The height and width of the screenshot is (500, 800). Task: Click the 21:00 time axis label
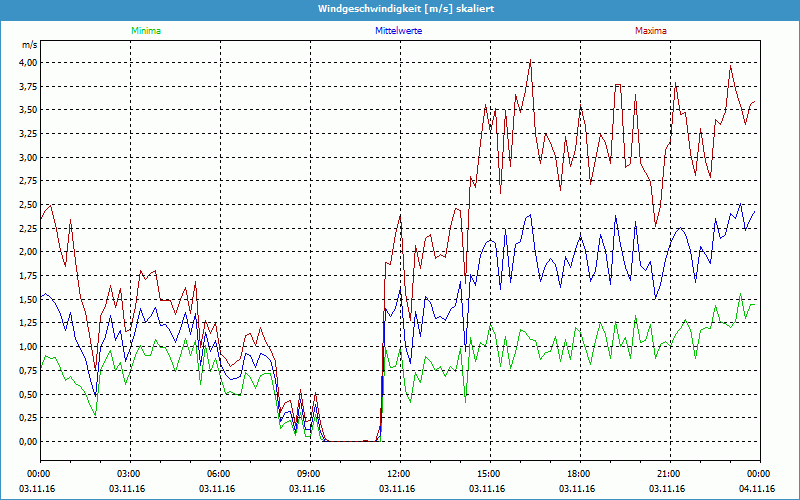coord(670,474)
